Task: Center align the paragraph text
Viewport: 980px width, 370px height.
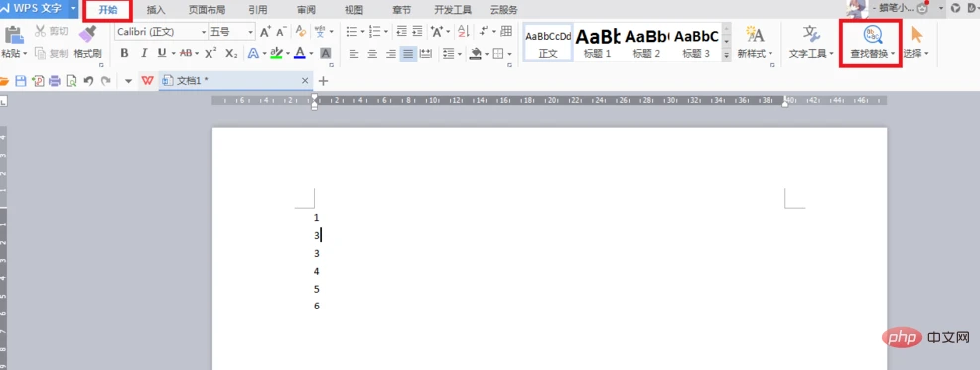Action: [372, 54]
